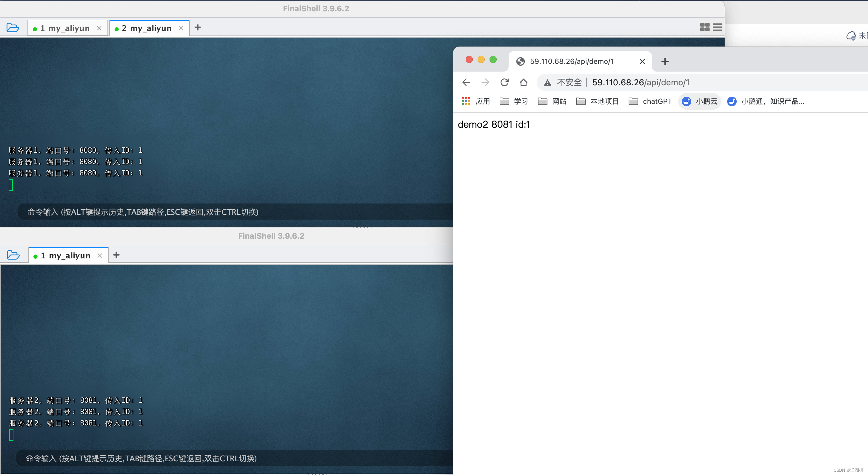Click last '服务器1' log line in top terminal
This screenshot has height=475, width=868.
tap(75, 173)
